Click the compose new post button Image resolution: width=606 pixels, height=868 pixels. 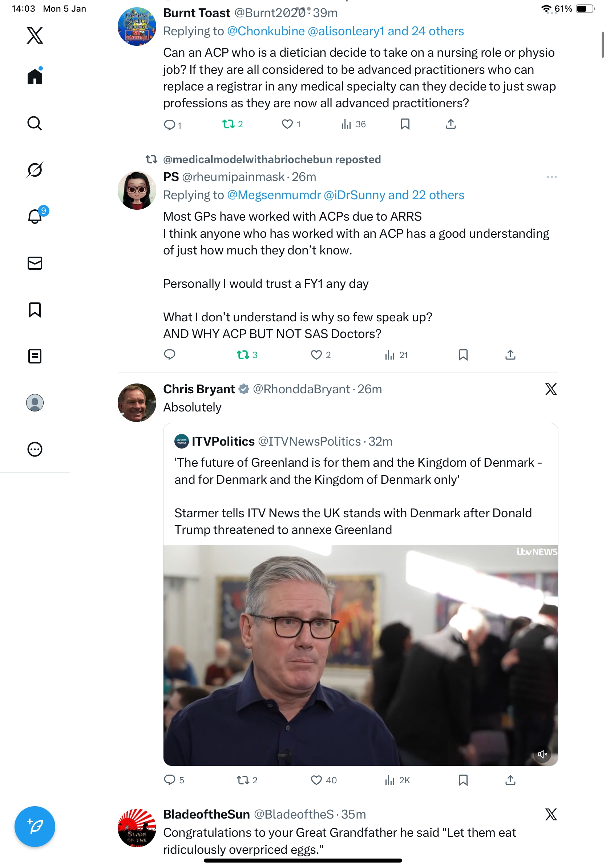[35, 827]
